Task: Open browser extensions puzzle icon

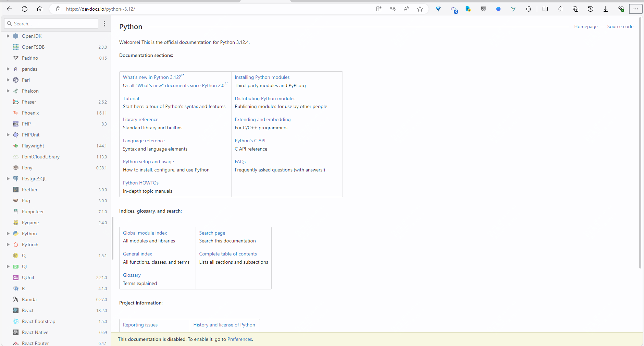Action: (x=529, y=9)
